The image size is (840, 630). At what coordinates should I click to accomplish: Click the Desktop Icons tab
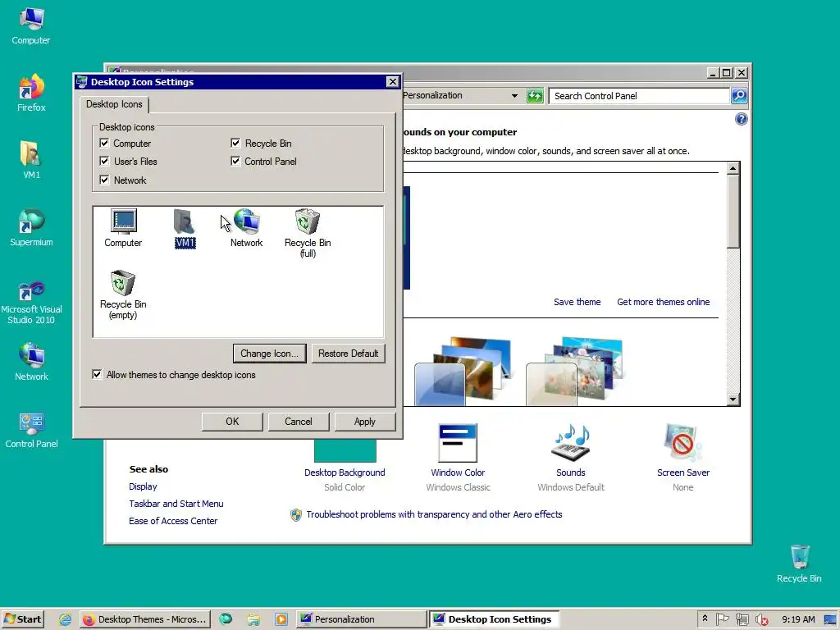tap(114, 104)
